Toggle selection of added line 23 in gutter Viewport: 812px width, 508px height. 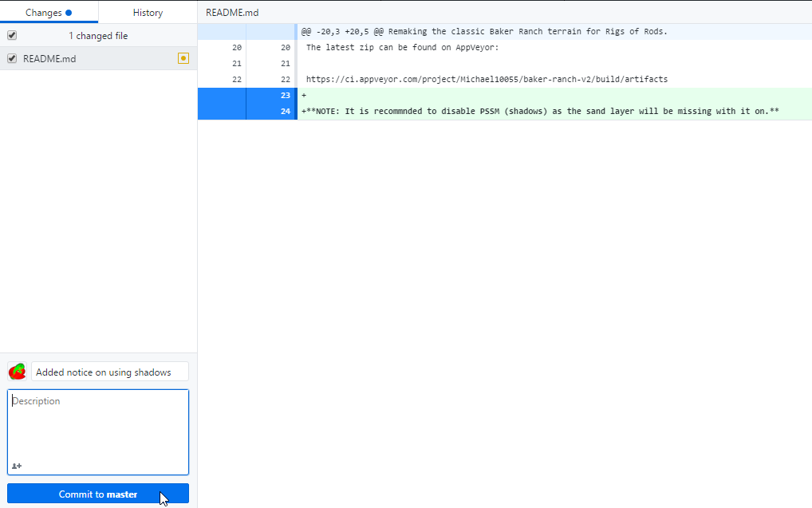(246, 95)
